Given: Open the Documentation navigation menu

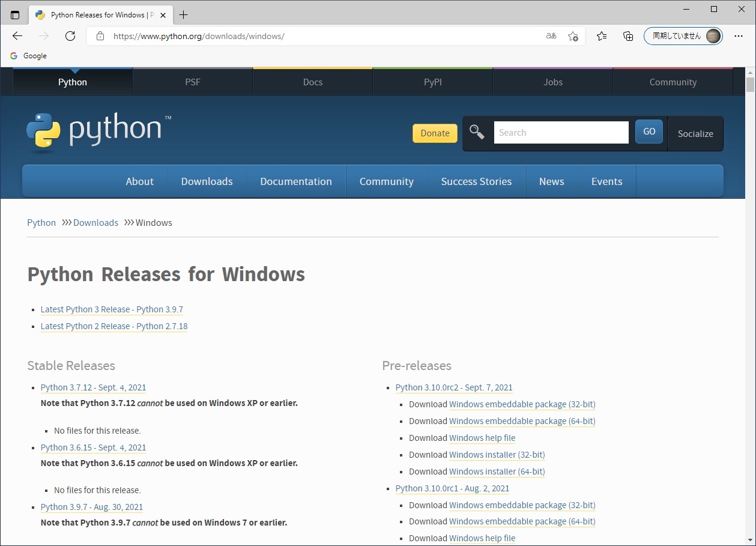Looking at the screenshot, I should pos(296,181).
